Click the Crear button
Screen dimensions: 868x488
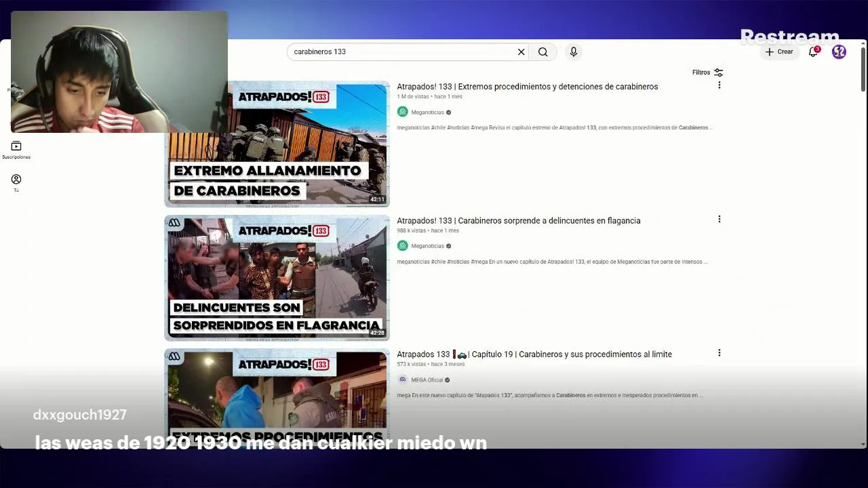(x=778, y=52)
